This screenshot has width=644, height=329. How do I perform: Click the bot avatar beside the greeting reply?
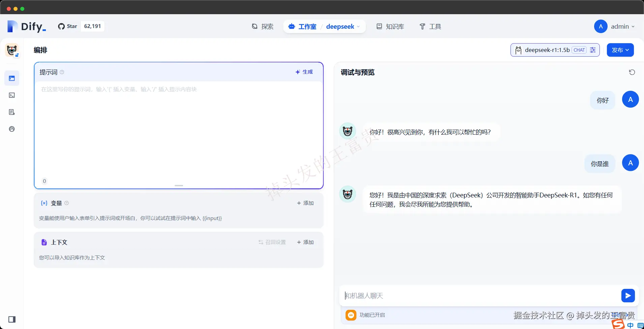click(x=348, y=131)
